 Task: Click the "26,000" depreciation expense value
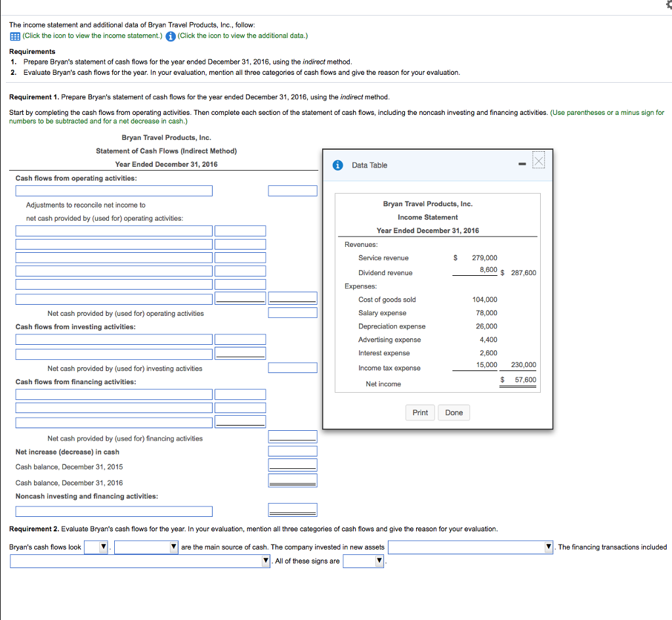486,326
